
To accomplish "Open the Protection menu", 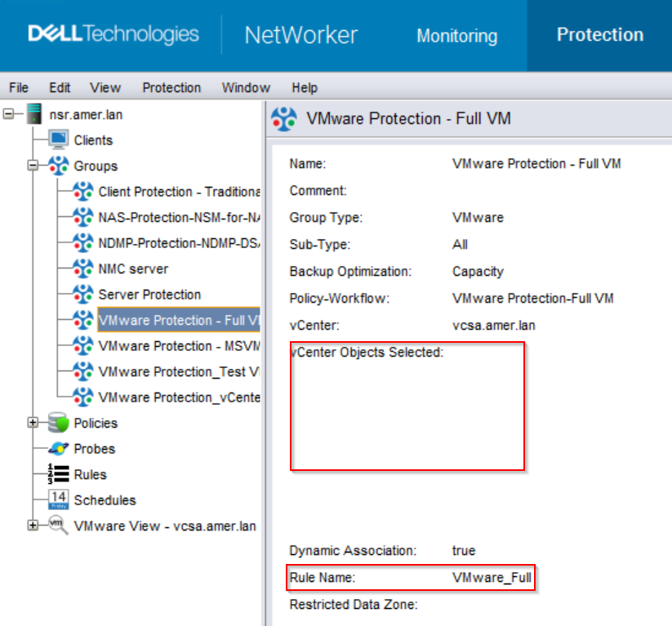I will coord(171,87).
